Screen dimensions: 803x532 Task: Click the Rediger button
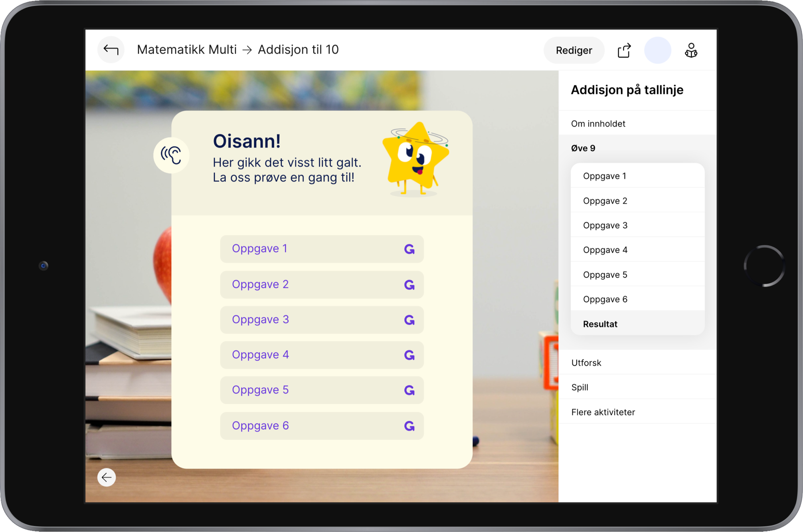click(x=574, y=50)
